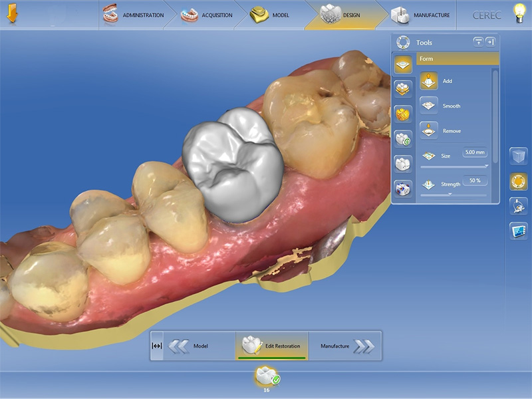Pin the Tools panel to top
The image size is (532, 399).
click(x=478, y=42)
